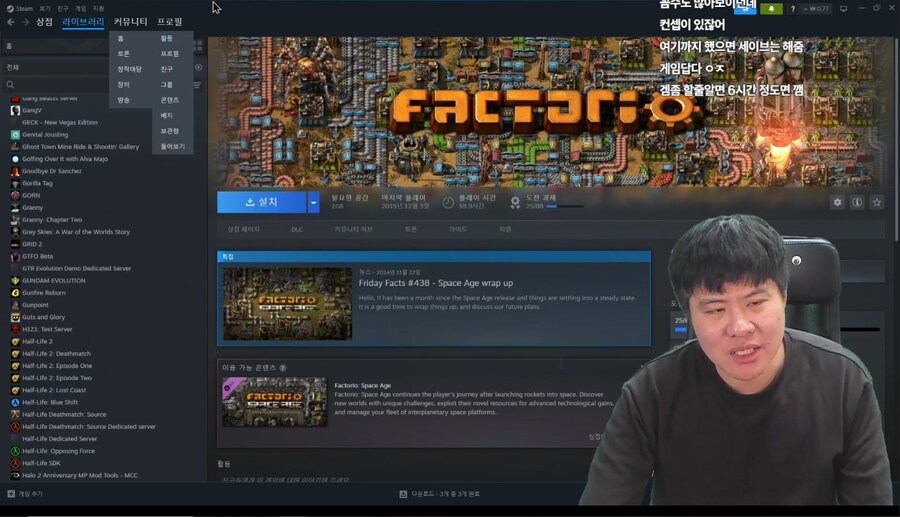Select 장터 in the community dropdown
Screen dimensions: 900x517
[123, 84]
